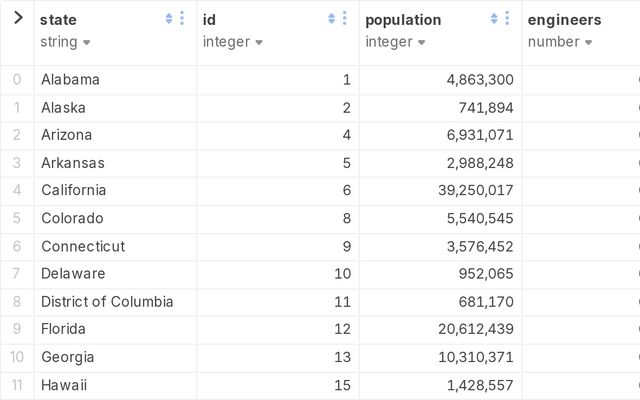This screenshot has height=400, width=640.
Task: Open population integer type dropdown
Action: pos(396,42)
